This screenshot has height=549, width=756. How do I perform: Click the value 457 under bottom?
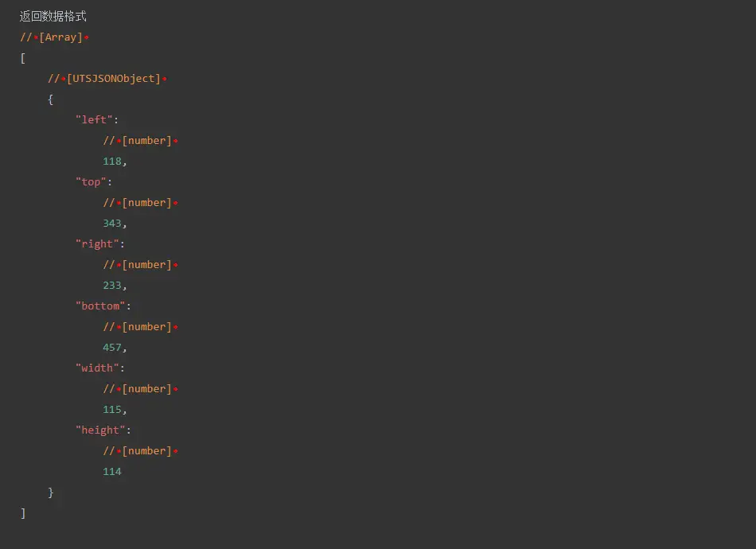tap(112, 348)
